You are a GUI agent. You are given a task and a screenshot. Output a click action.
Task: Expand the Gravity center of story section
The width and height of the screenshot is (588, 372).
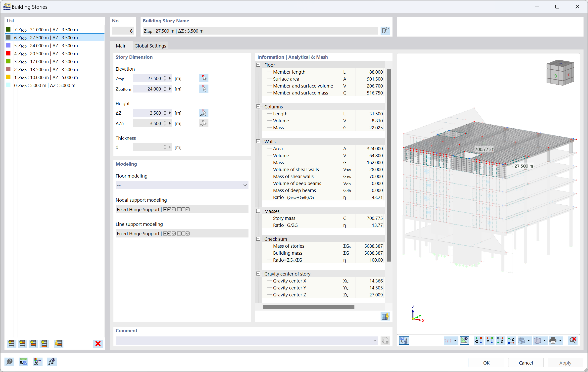point(259,274)
